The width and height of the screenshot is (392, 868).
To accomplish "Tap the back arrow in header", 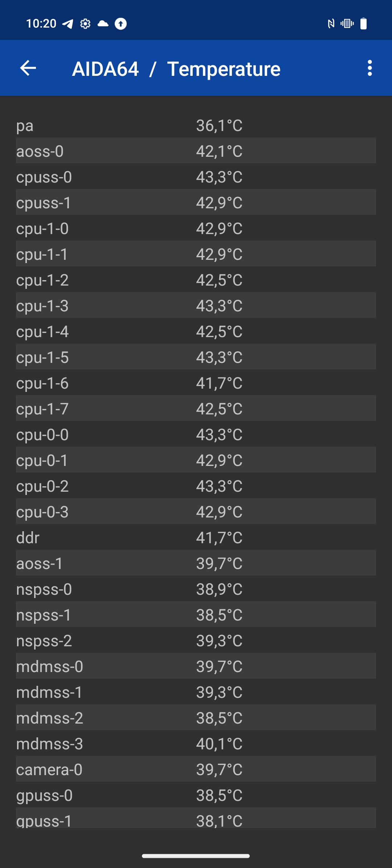I will click(x=28, y=68).
